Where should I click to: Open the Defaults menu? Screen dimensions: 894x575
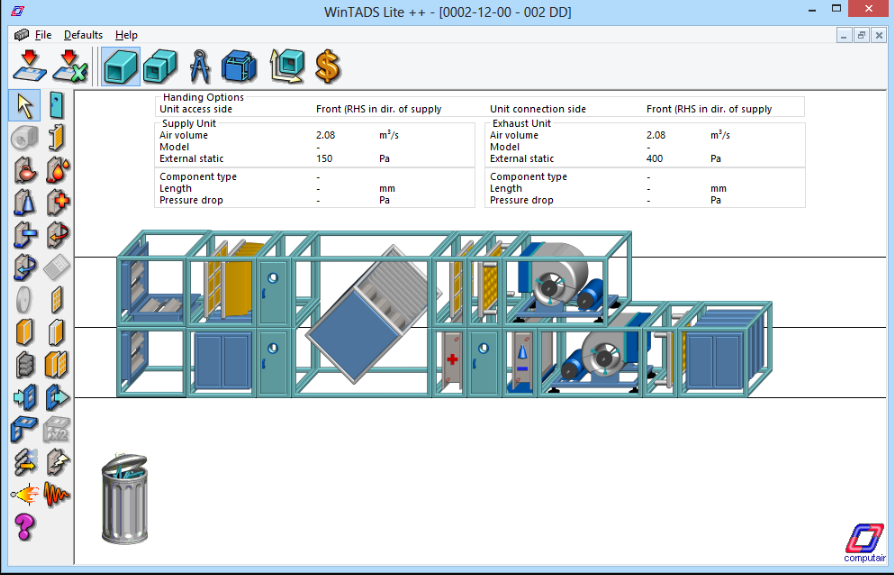point(83,35)
